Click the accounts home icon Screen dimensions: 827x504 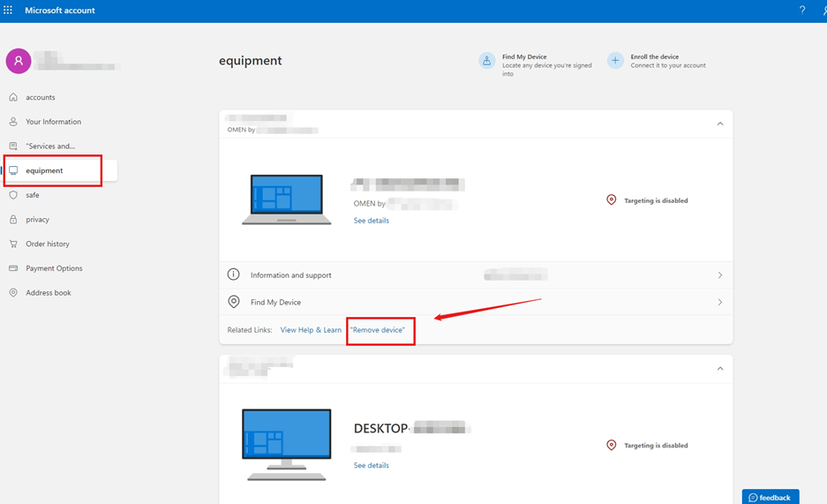click(x=13, y=97)
